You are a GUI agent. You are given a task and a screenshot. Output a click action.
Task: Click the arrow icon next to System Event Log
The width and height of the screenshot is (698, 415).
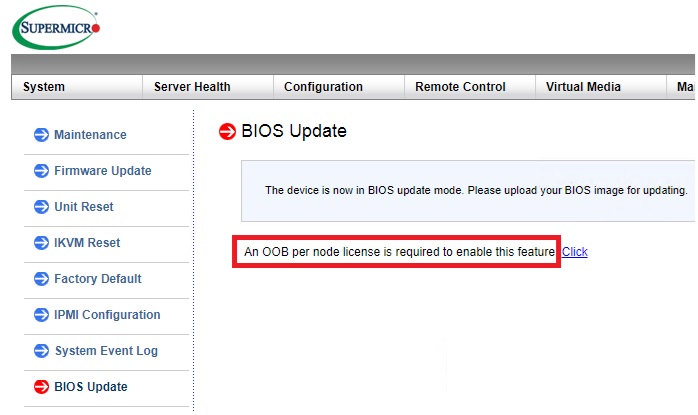point(41,351)
